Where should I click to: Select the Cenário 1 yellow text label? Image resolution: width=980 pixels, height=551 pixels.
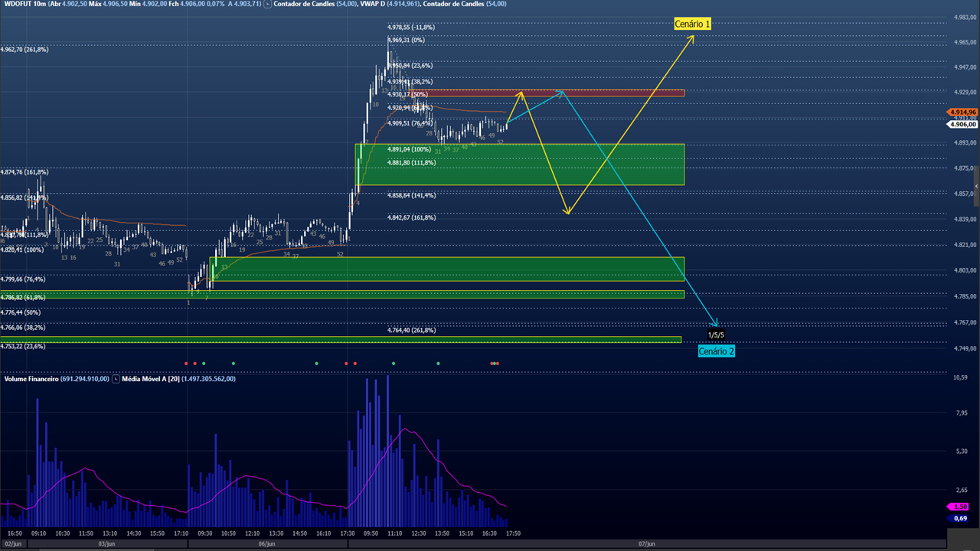(693, 24)
